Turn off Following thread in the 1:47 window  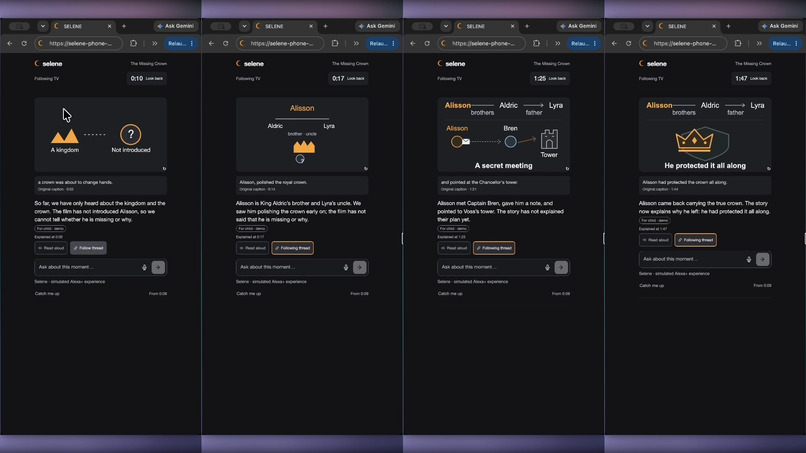(695, 240)
